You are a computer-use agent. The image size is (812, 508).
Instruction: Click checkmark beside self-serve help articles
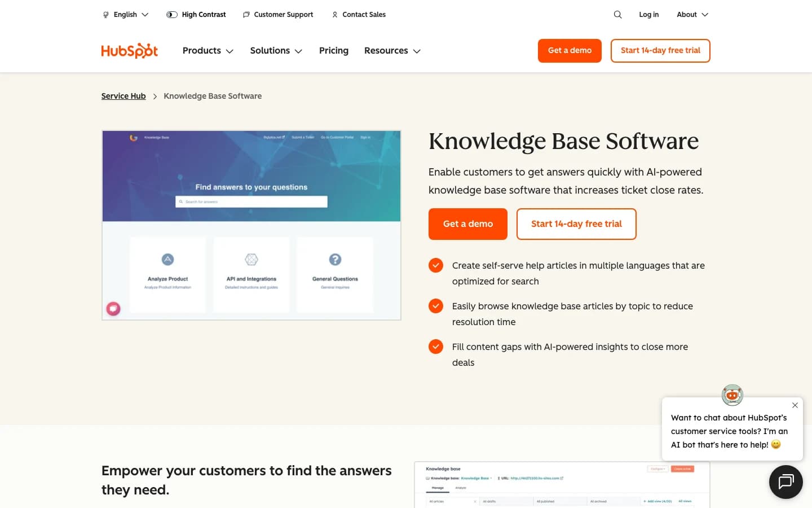tap(436, 265)
